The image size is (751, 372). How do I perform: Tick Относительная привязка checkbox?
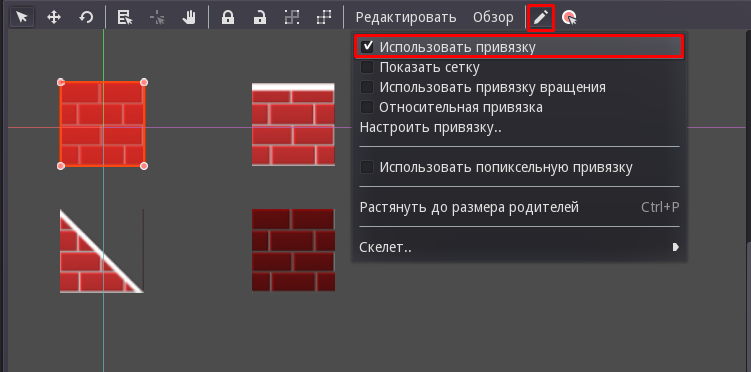tap(367, 107)
